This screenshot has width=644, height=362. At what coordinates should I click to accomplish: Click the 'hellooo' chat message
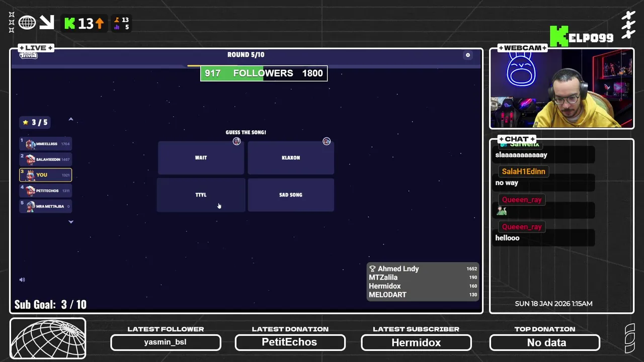(507, 238)
